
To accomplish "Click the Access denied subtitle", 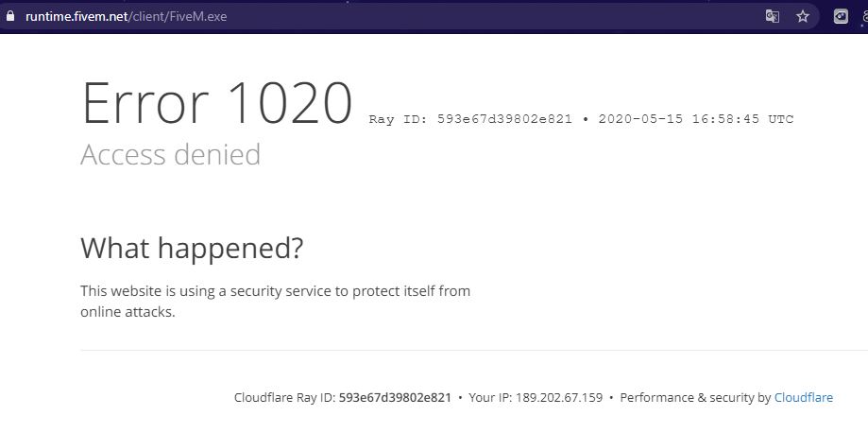I will click(x=171, y=155).
